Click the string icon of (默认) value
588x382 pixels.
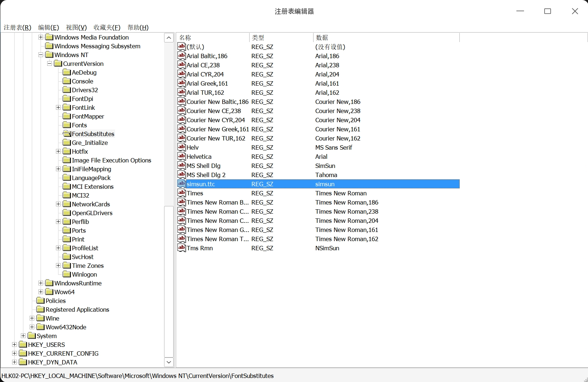(182, 46)
